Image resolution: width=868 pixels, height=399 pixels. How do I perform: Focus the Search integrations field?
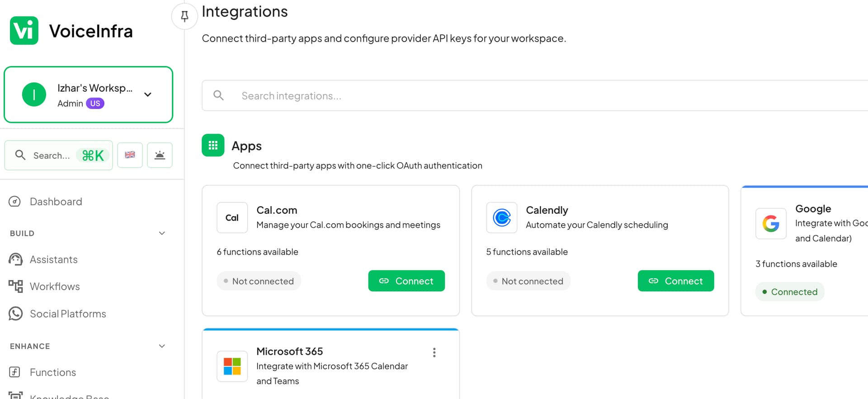[535, 95]
